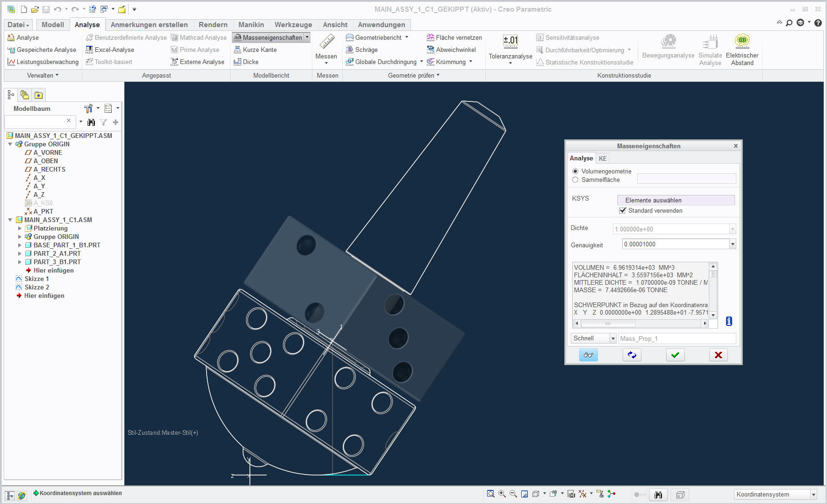Click the zoom out magnifier in the bottom bar
Image resolution: width=827 pixels, height=504 pixels.
[513, 494]
